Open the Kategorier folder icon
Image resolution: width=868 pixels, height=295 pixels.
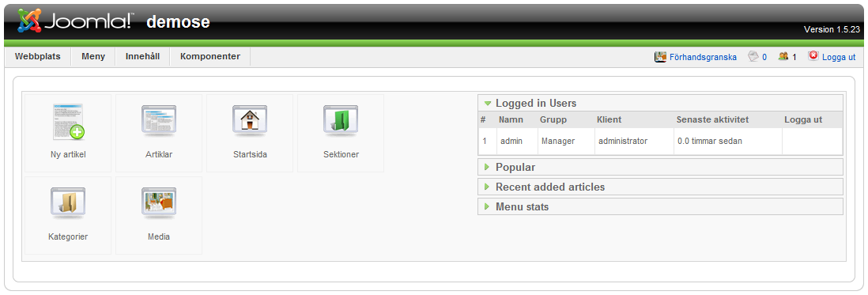68,203
